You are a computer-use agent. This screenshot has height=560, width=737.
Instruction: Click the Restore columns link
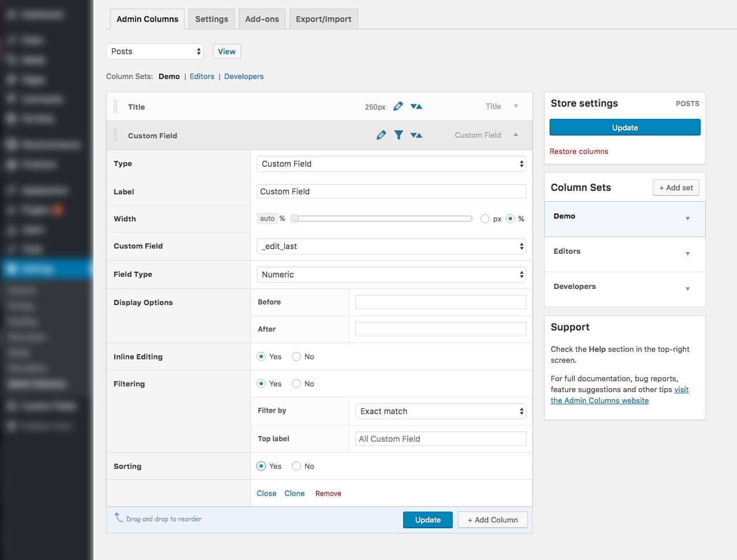pyautogui.click(x=579, y=151)
